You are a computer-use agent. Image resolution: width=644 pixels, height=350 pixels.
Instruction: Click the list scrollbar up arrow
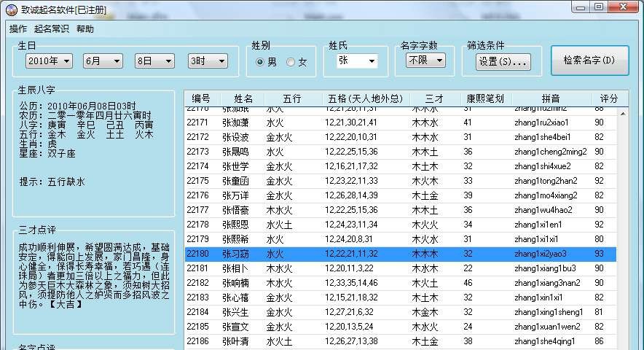pos(623,113)
